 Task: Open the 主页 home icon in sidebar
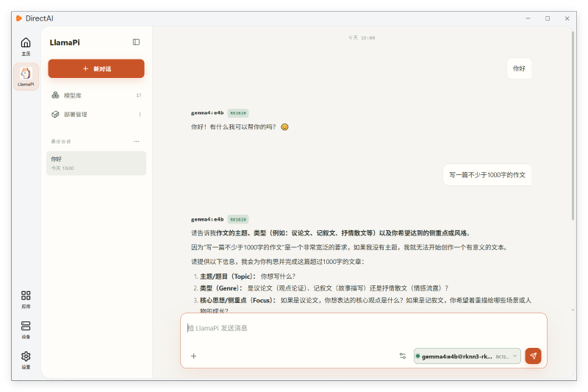pos(26,46)
